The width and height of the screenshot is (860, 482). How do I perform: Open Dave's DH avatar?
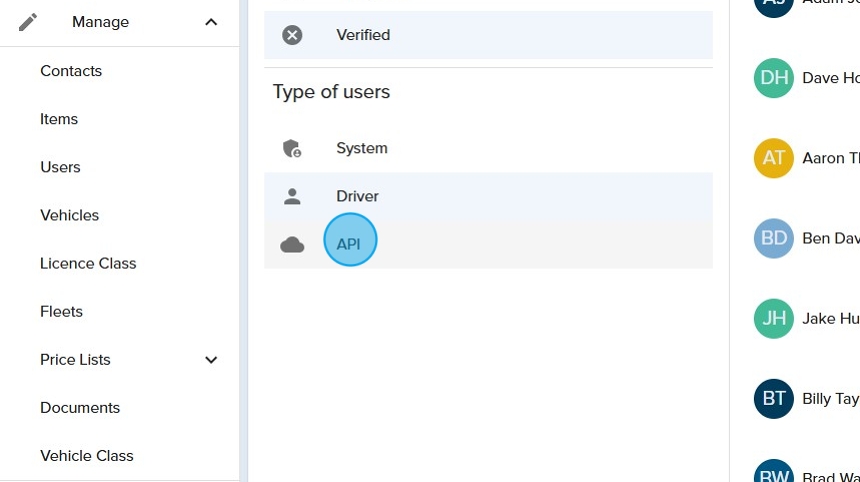pos(773,78)
